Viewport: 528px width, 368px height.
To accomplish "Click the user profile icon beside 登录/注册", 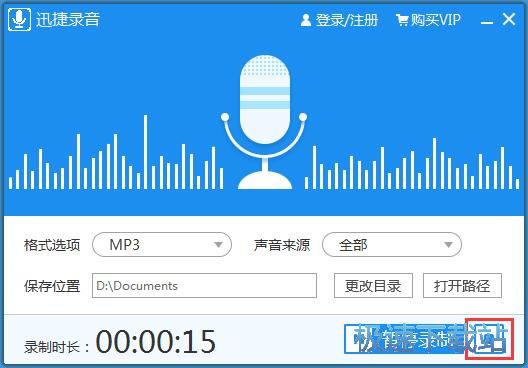I will [306, 20].
